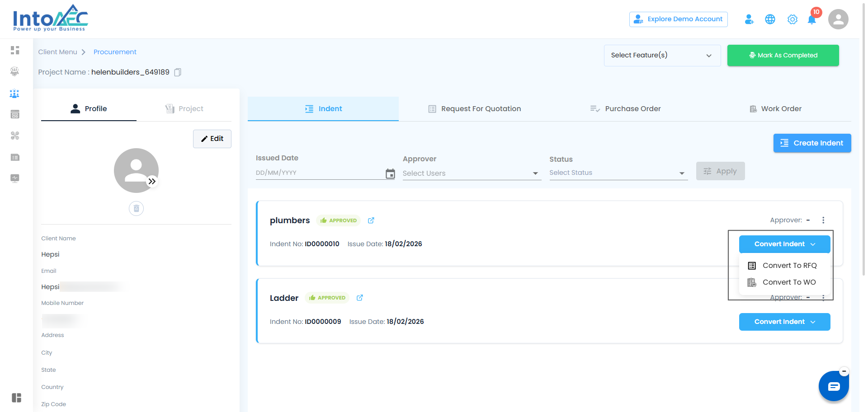Open the Select Status dropdown
The width and height of the screenshot is (868, 412).
(x=618, y=173)
